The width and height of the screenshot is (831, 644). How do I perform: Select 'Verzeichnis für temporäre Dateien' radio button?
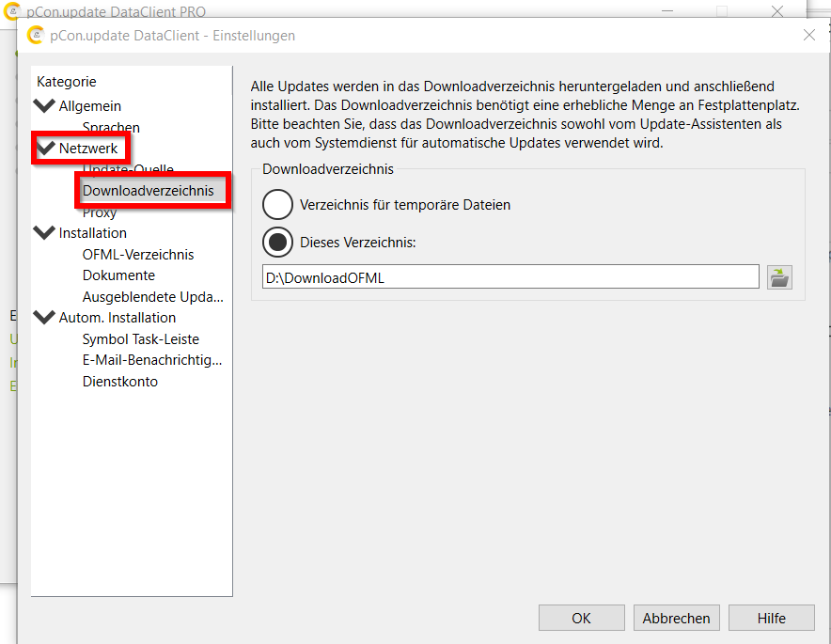[278, 204]
